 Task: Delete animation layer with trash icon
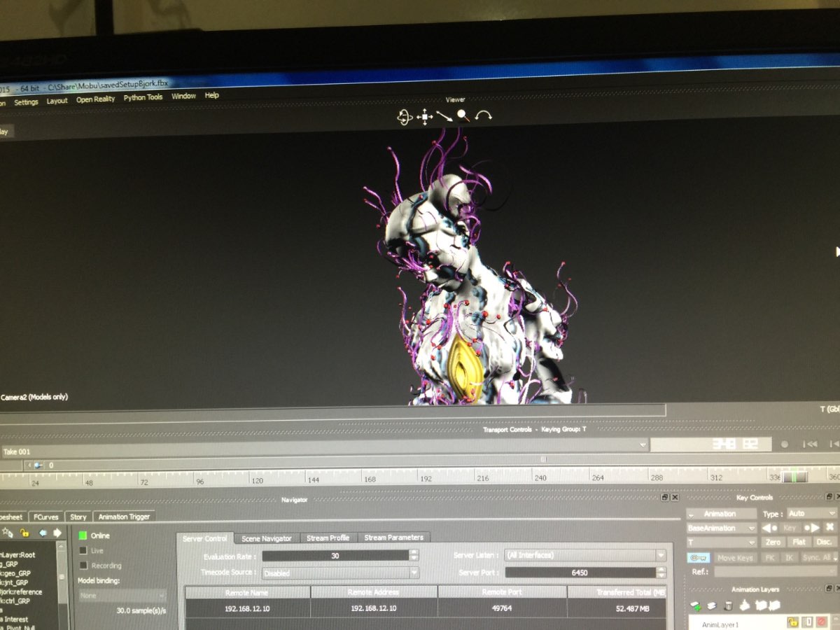[728, 605]
